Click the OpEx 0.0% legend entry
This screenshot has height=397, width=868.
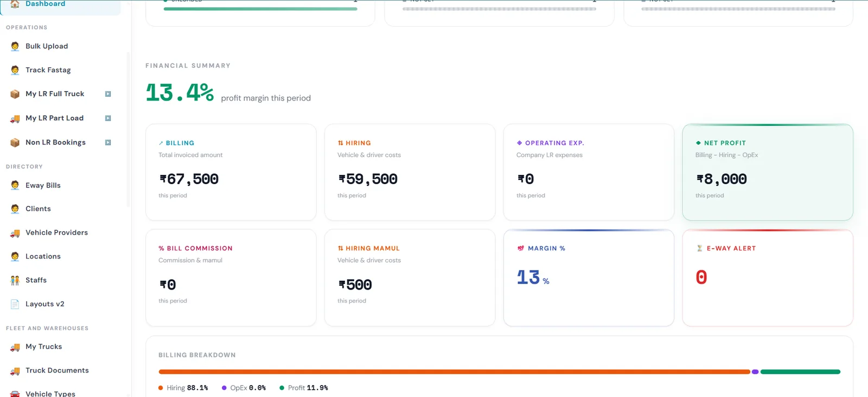click(244, 388)
